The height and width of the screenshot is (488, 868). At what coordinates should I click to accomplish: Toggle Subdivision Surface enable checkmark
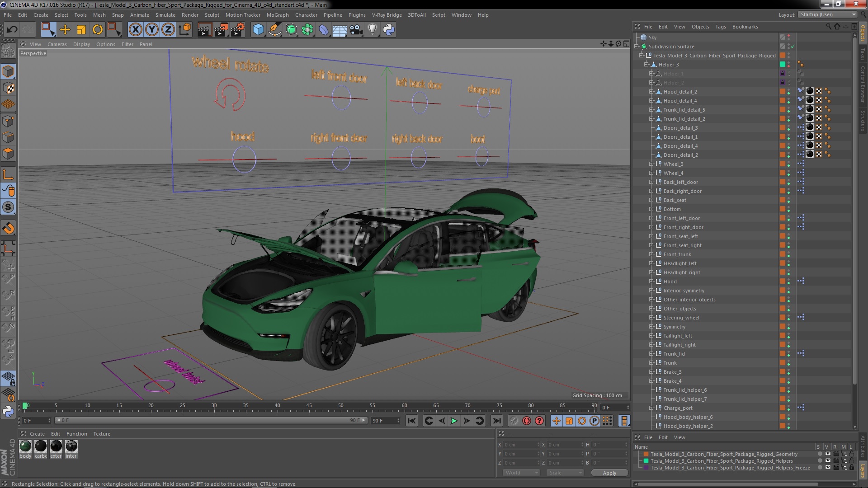(793, 47)
